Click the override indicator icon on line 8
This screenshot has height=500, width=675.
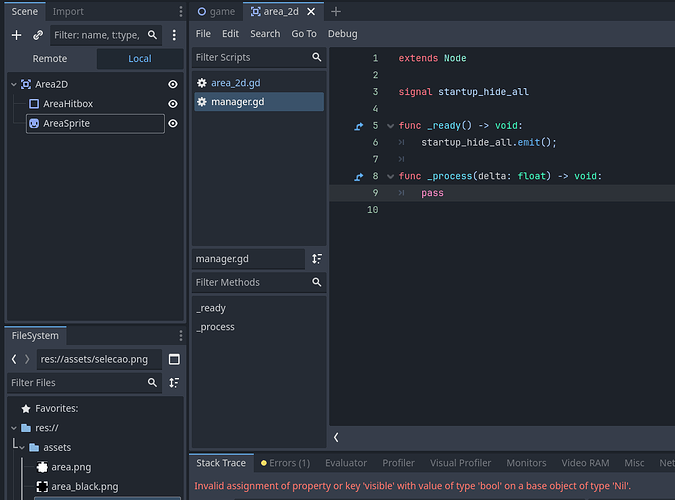coord(359,176)
